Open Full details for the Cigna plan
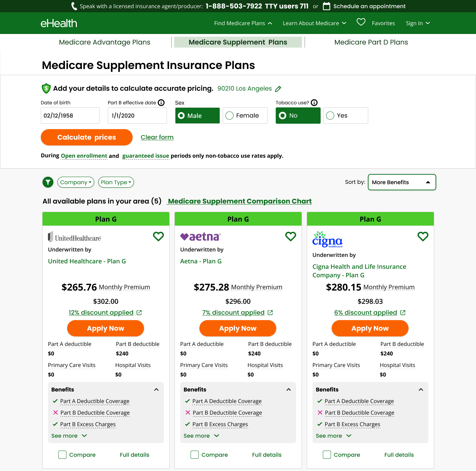The height and width of the screenshot is (471, 476). pos(399,455)
